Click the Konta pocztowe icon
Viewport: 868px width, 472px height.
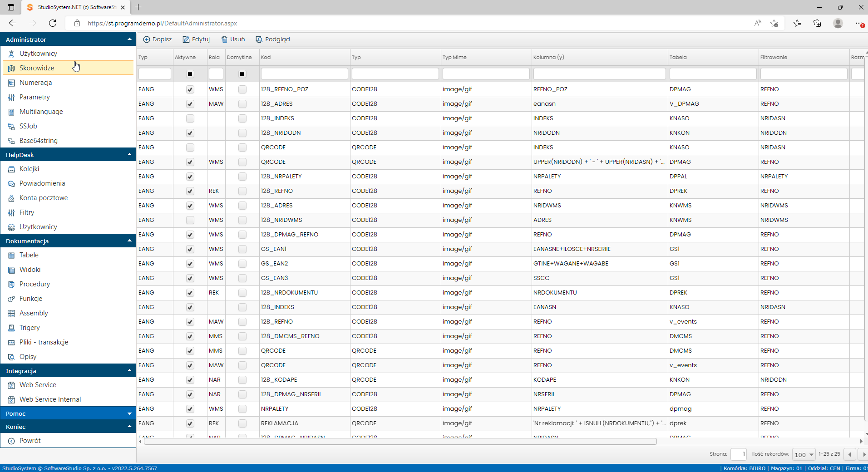tap(11, 198)
